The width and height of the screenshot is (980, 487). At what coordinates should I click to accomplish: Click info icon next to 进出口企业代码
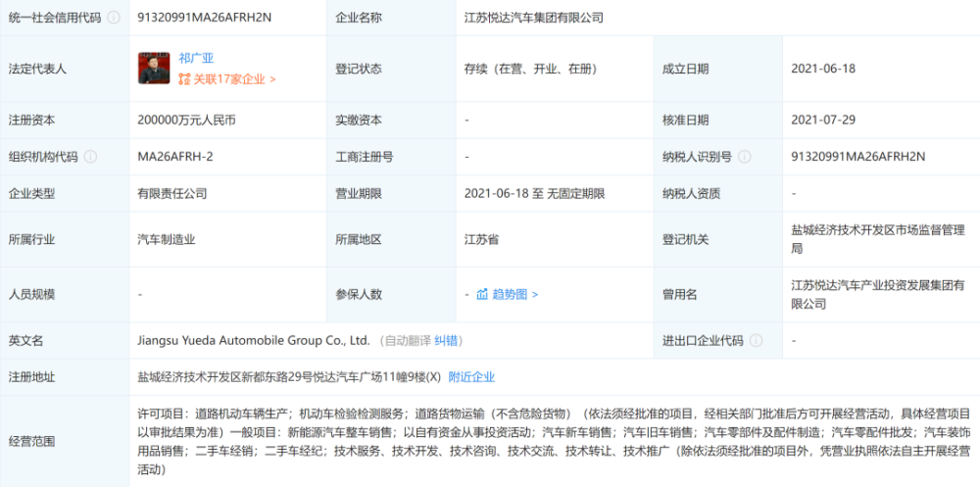[757, 341]
